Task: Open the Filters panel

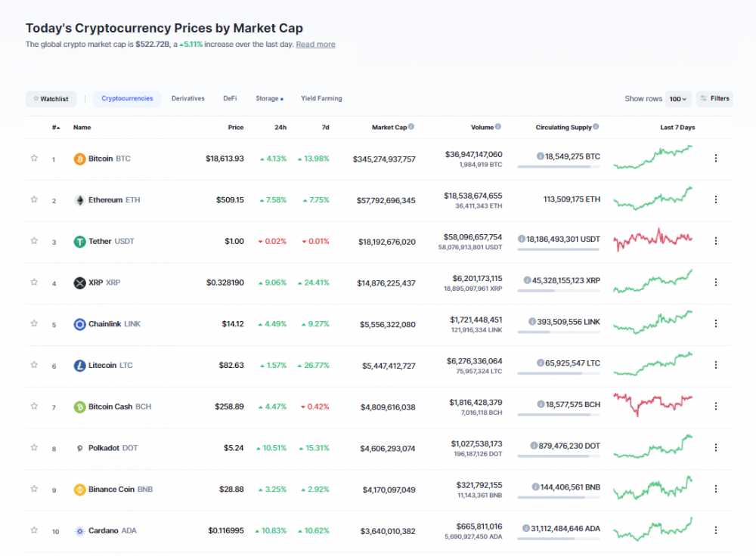Action: pyautogui.click(x=714, y=99)
